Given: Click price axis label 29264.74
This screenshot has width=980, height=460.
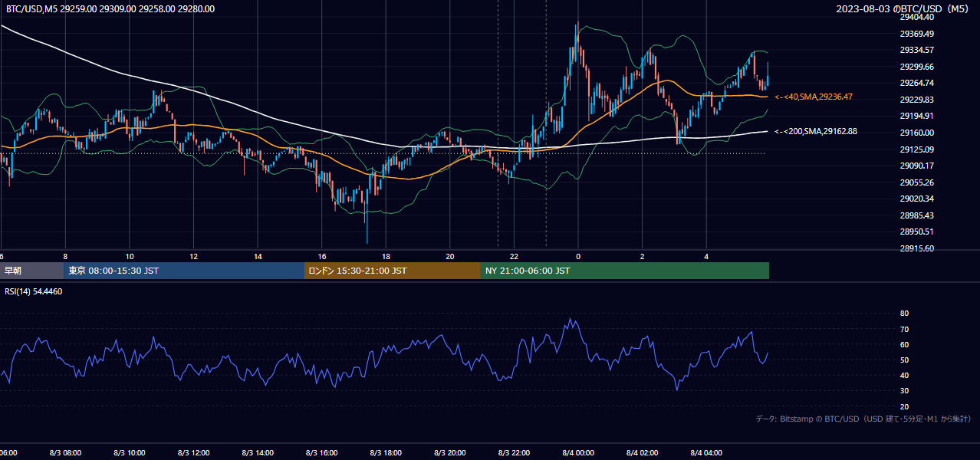Looking at the screenshot, I should coord(916,83).
